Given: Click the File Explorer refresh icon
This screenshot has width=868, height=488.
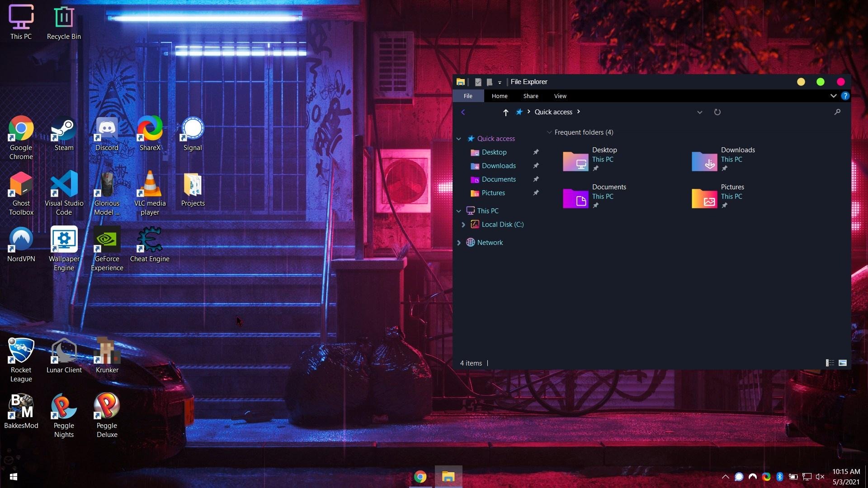Looking at the screenshot, I should click(717, 112).
